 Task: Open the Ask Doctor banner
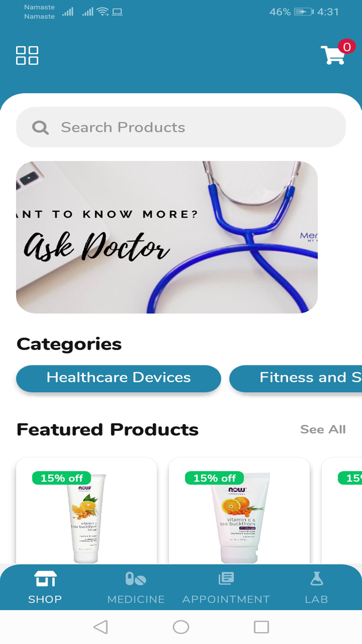pyautogui.click(x=167, y=237)
